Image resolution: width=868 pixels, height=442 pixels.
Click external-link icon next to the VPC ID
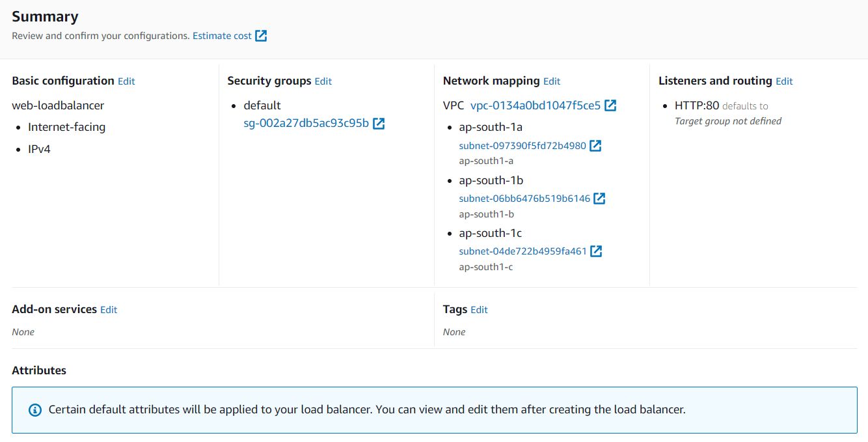click(610, 105)
